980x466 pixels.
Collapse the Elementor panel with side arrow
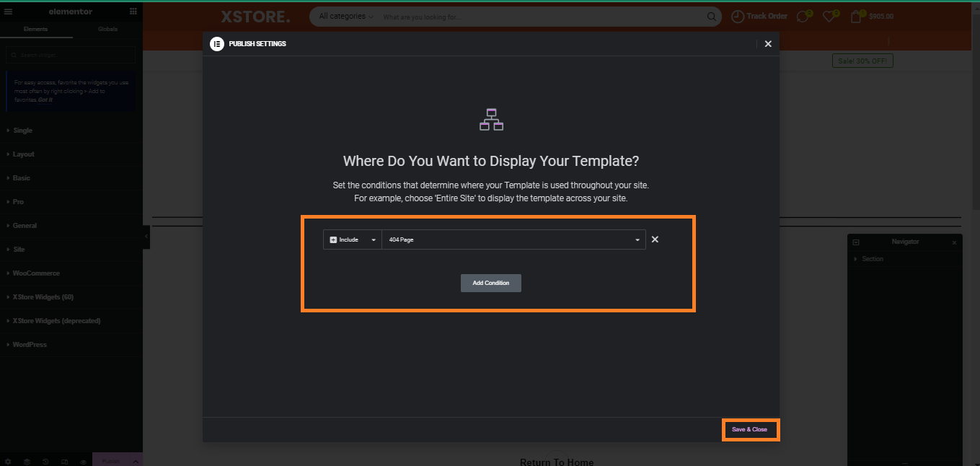coord(146,237)
